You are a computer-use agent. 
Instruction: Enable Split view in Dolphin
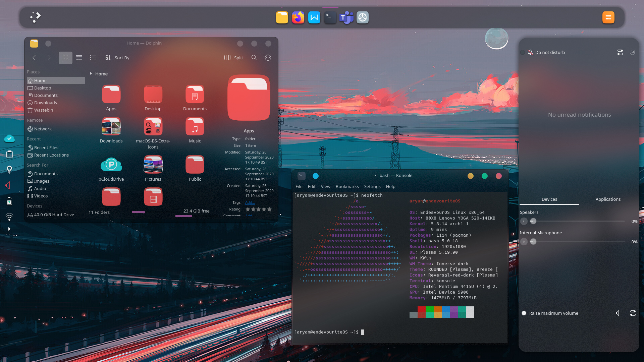(x=233, y=58)
